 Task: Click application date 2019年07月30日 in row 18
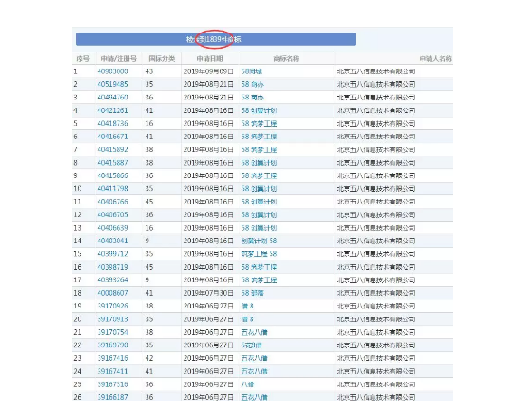(x=208, y=293)
